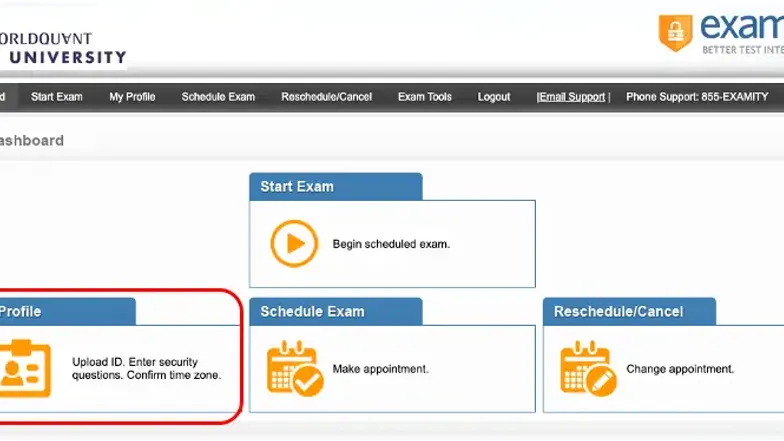Screen dimensions: 784x441
Task: Click Logout in the navigation bar
Action: tap(494, 97)
